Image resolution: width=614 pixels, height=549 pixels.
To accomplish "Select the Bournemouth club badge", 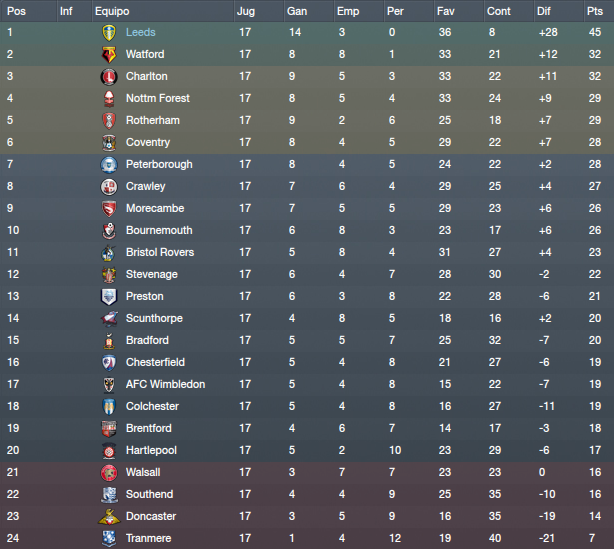I will pyautogui.click(x=109, y=230).
